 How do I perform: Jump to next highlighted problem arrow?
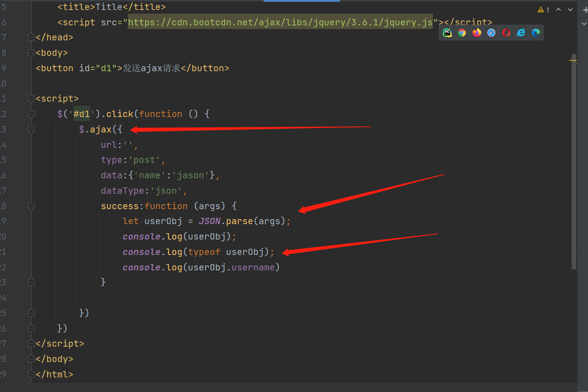[x=571, y=10]
